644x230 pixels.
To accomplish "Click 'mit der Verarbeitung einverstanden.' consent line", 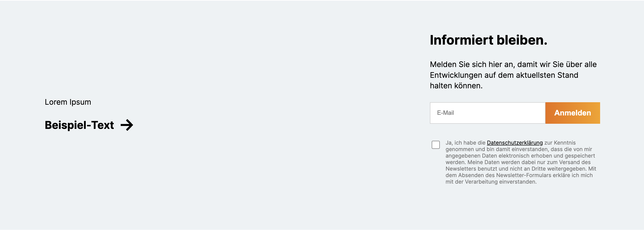I will (x=491, y=182).
